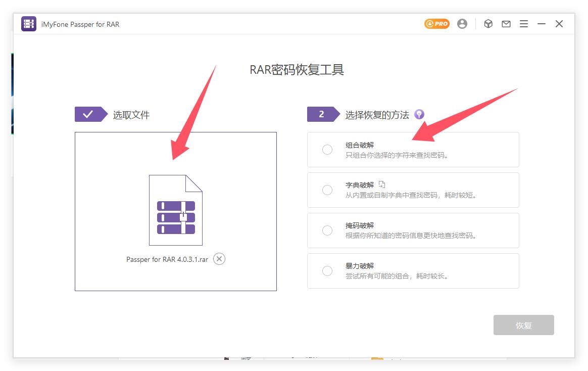Image resolution: width=588 pixels, height=371 pixels.
Task: Click the checkmark step badge for 选取文件
Action: click(91, 114)
